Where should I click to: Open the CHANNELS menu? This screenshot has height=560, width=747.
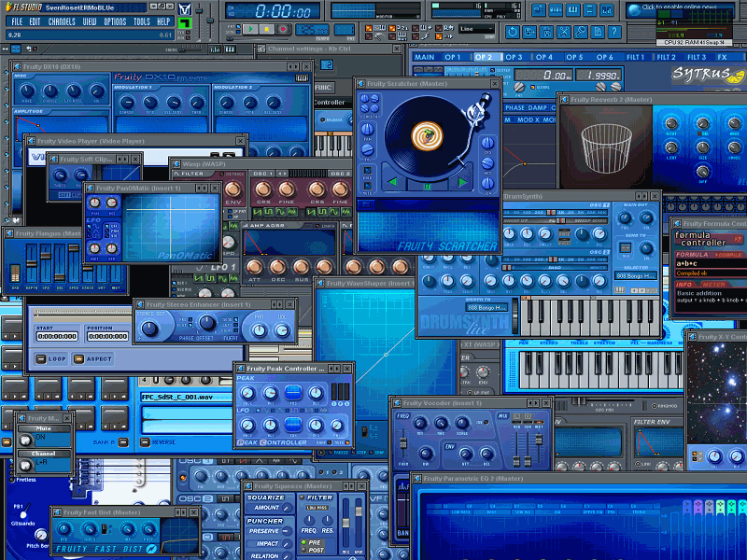point(62,21)
